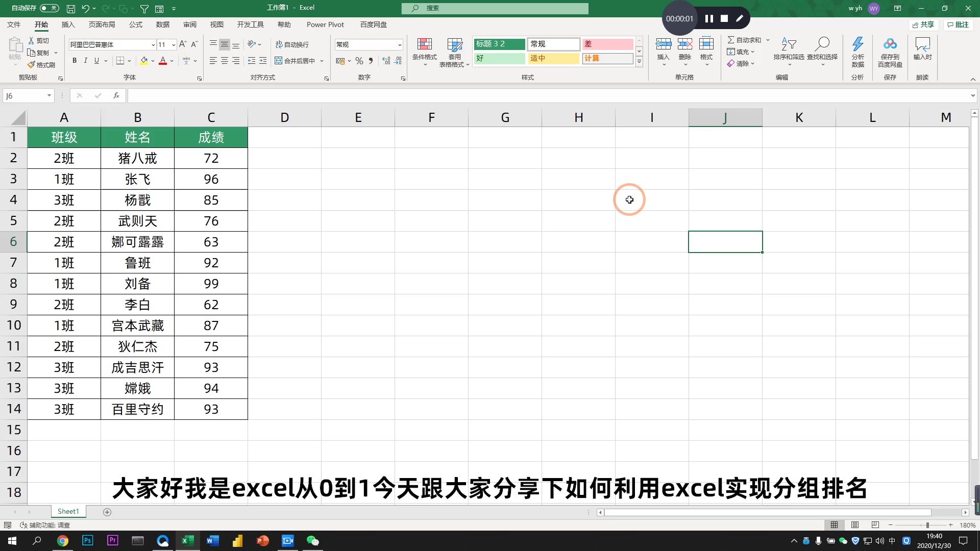Click Insert cells (插入)
The image size is (980, 551).
click(663, 52)
